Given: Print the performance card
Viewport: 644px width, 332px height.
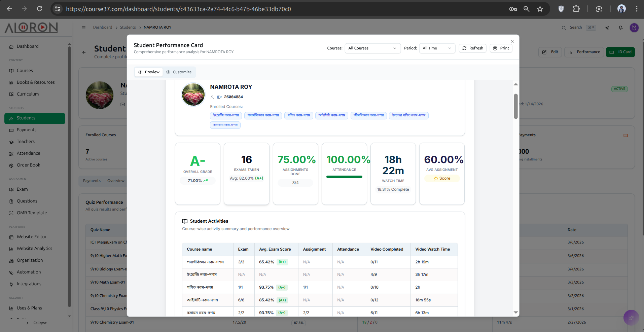Looking at the screenshot, I should click(x=501, y=48).
